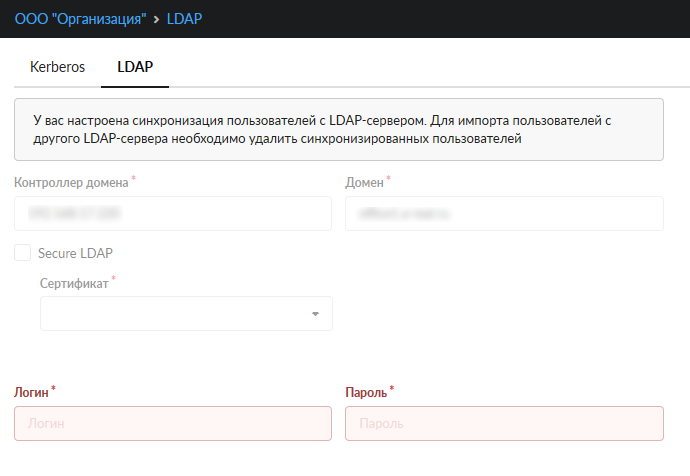Image resolution: width=690 pixels, height=476 pixels.
Task: Focus the Логин text field
Action: point(173,424)
